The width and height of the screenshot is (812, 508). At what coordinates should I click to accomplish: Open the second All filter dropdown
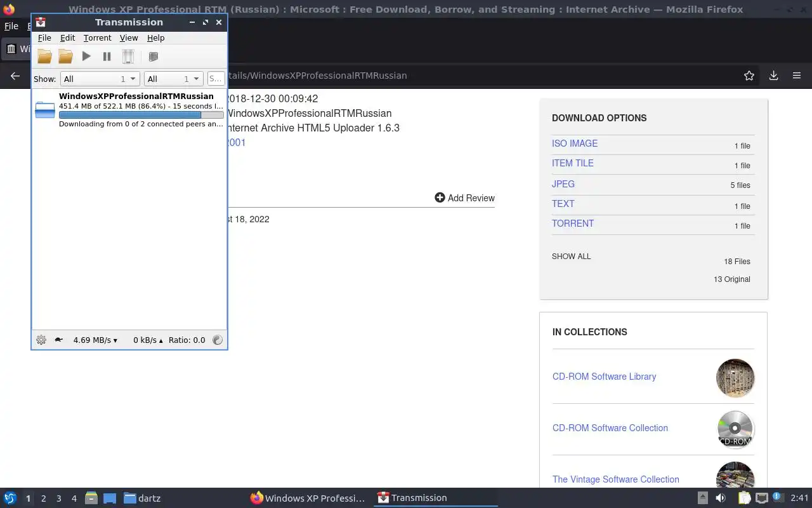(x=173, y=79)
